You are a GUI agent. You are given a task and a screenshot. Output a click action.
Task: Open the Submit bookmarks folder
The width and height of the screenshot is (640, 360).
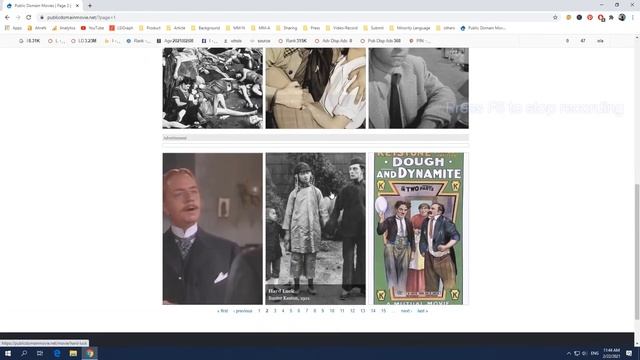pyautogui.click(x=373, y=28)
